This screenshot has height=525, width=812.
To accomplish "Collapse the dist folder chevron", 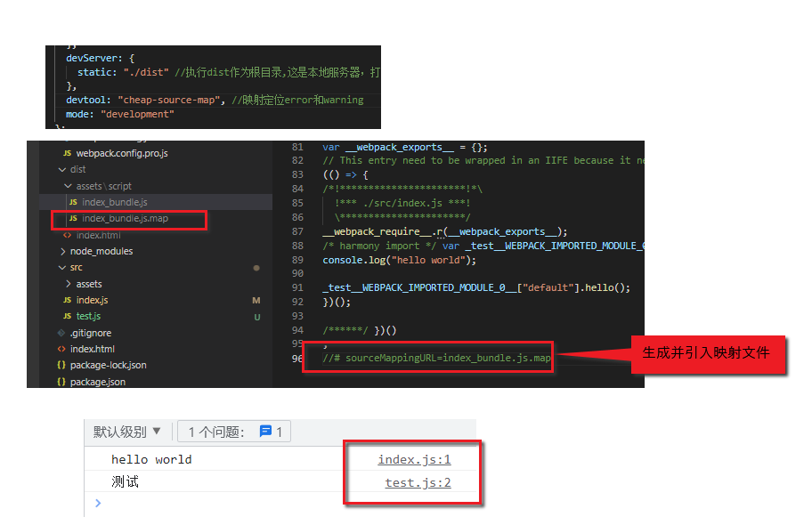I will (62, 169).
